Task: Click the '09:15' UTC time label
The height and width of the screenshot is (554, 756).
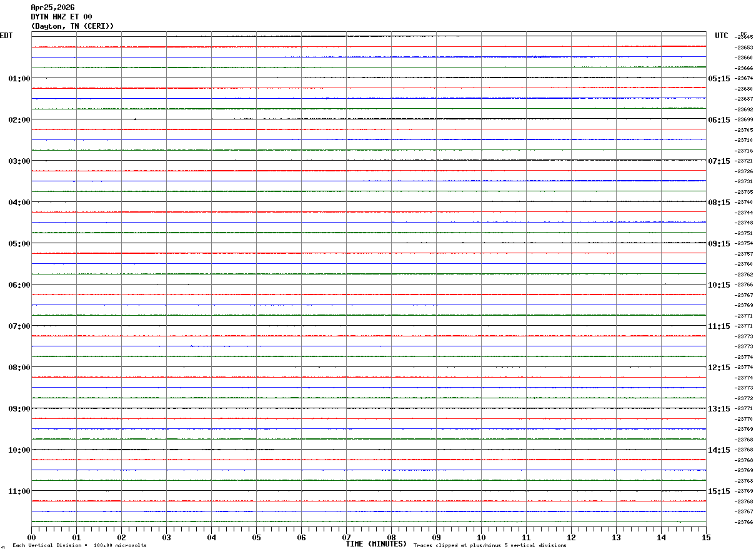Action: click(x=719, y=243)
